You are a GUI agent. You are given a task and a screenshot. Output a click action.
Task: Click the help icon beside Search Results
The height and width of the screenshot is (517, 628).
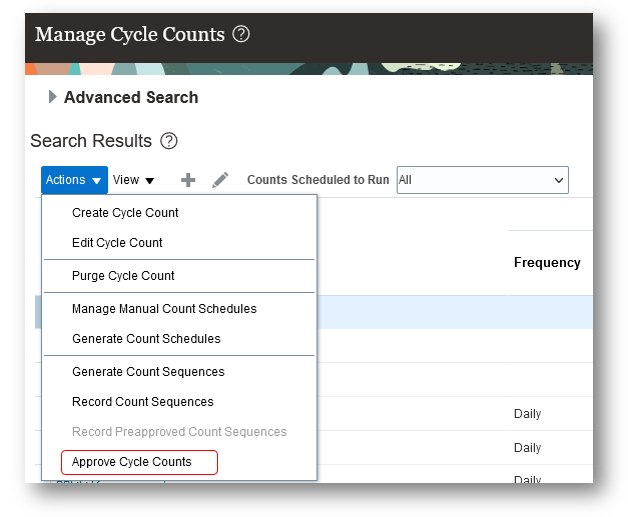tap(169, 141)
